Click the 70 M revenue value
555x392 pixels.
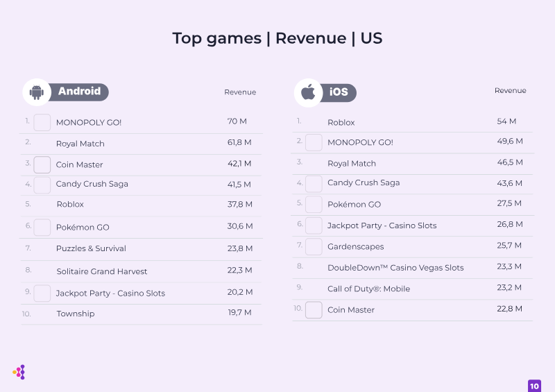237,121
